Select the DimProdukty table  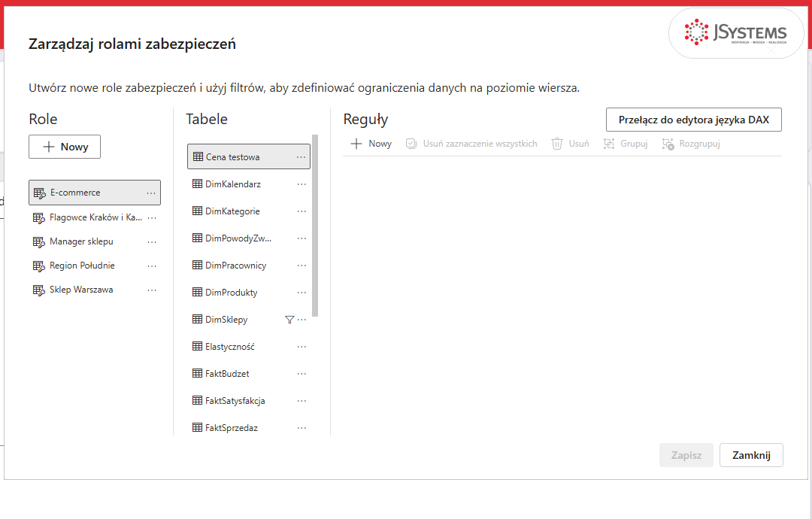[249, 292]
